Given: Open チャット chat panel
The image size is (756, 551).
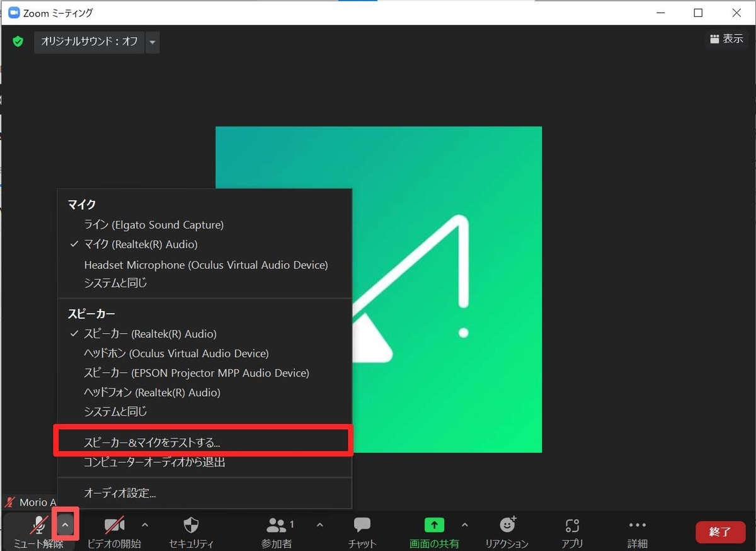Looking at the screenshot, I should [362, 531].
